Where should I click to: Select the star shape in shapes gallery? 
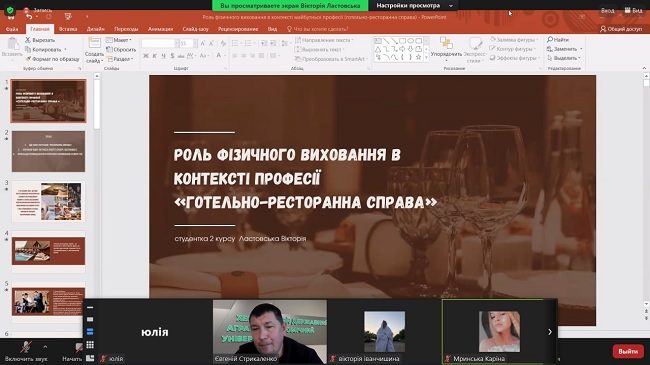click(x=419, y=57)
